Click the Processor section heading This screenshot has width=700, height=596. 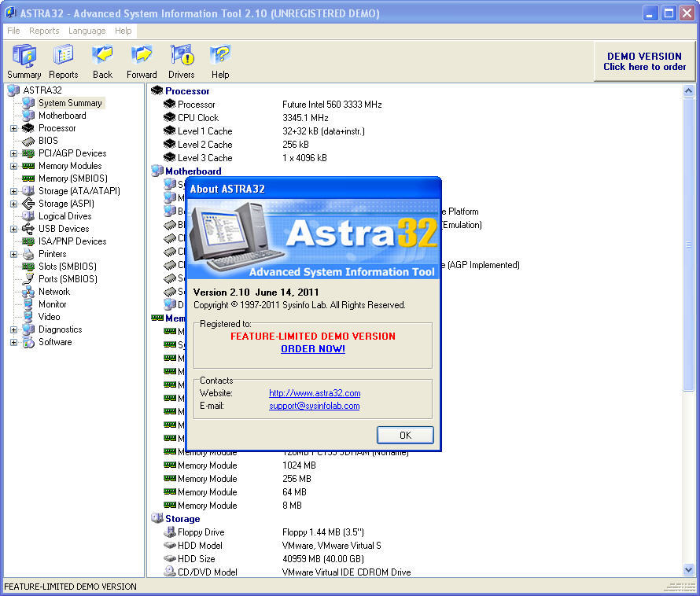point(187,91)
